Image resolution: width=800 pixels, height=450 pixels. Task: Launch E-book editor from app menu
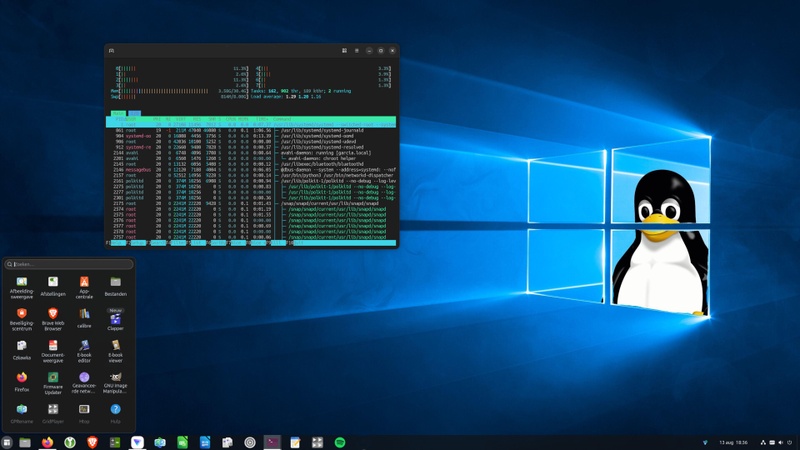coord(84,352)
